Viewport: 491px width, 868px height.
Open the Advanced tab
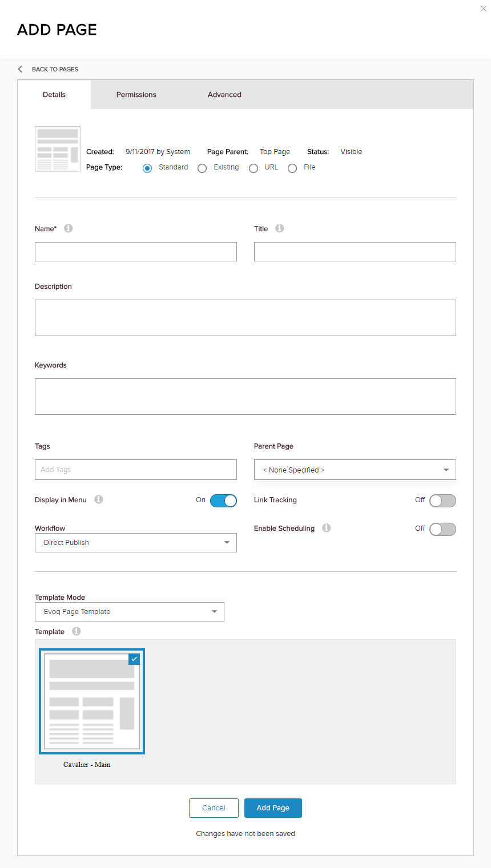click(224, 95)
